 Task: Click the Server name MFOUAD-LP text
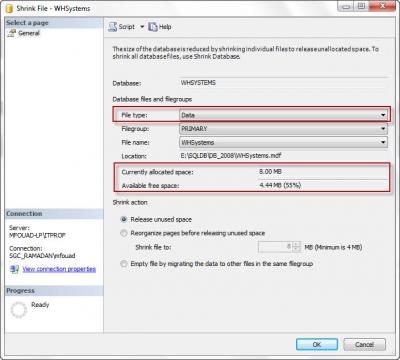pyautogui.click(x=37, y=235)
